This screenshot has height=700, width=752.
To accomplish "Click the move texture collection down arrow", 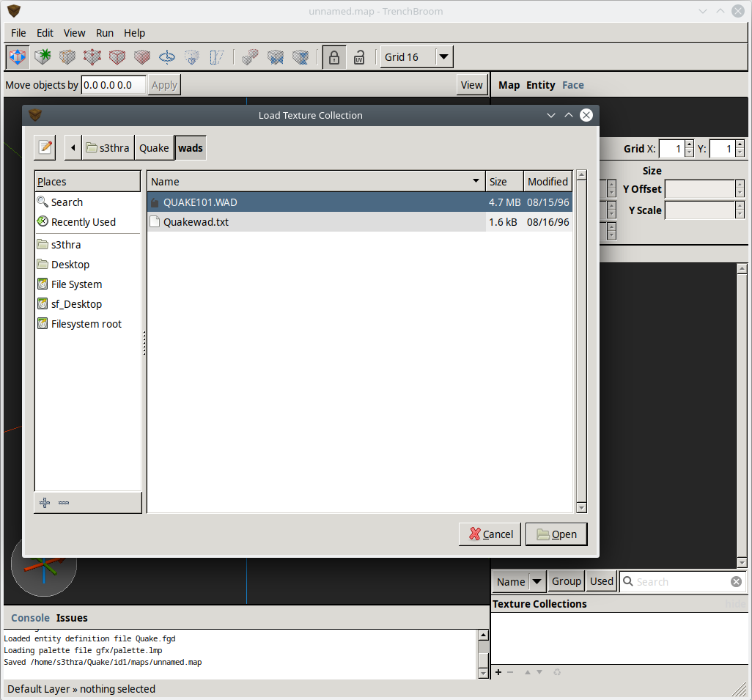I will pyautogui.click(x=539, y=672).
